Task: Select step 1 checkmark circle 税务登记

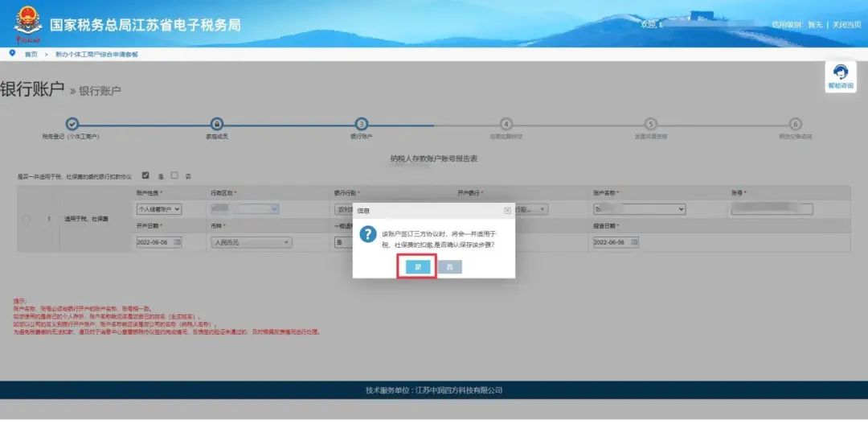Action: pos(72,125)
